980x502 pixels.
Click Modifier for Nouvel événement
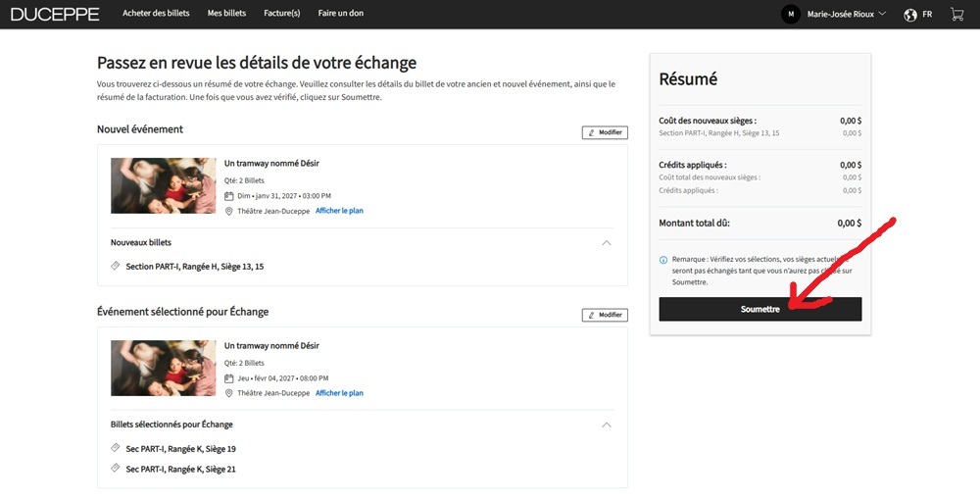605,132
